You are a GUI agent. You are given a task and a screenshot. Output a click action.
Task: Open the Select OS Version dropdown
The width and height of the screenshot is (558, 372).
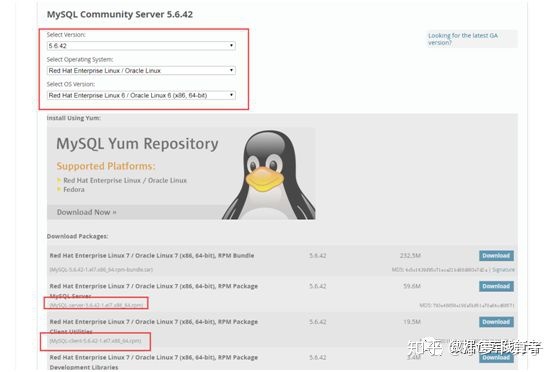[141, 95]
